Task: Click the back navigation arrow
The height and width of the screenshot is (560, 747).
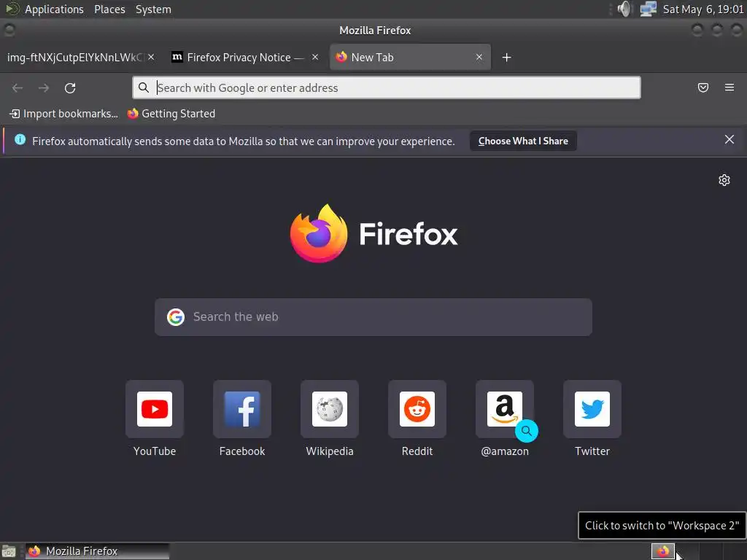Action: (x=18, y=88)
